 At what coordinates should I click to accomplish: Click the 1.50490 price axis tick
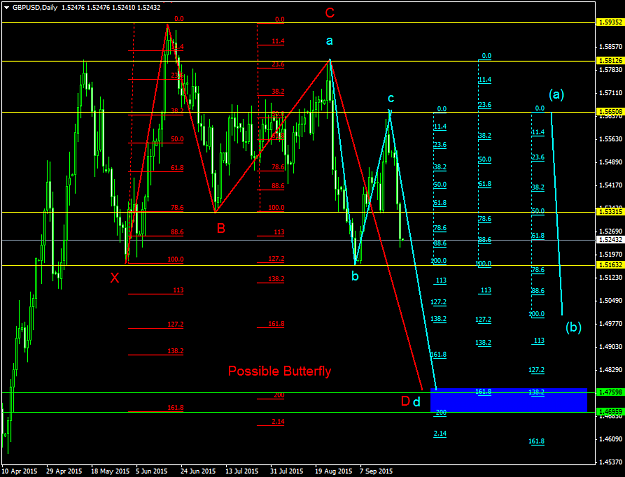(610, 300)
